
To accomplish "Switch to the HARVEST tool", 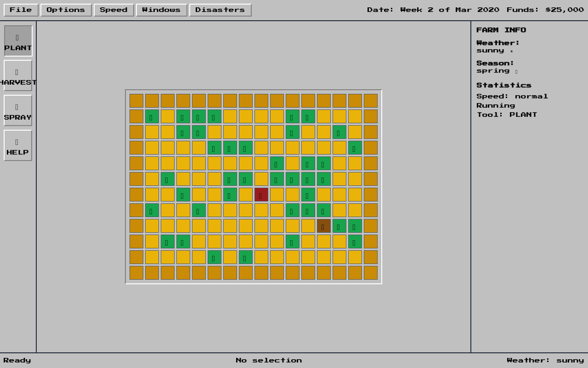I will click(x=18, y=76).
